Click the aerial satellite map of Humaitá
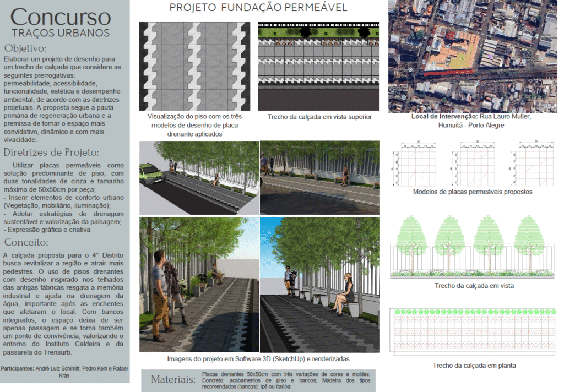The width and height of the screenshot is (564, 392). [473, 56]
